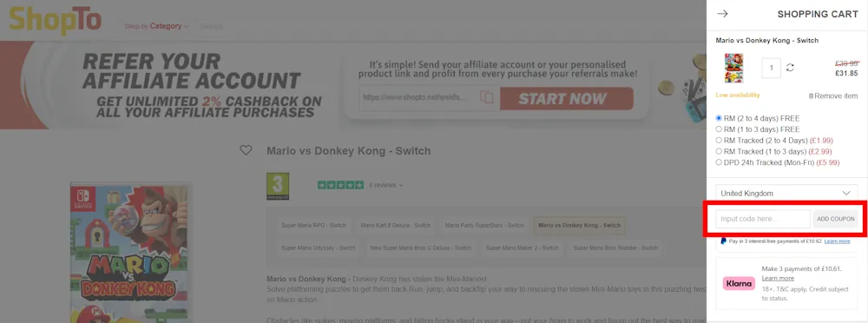The width and height of the screenshot is (868, 323).
Task: Click the PEGI 3 rating badge
Action: 278,186
